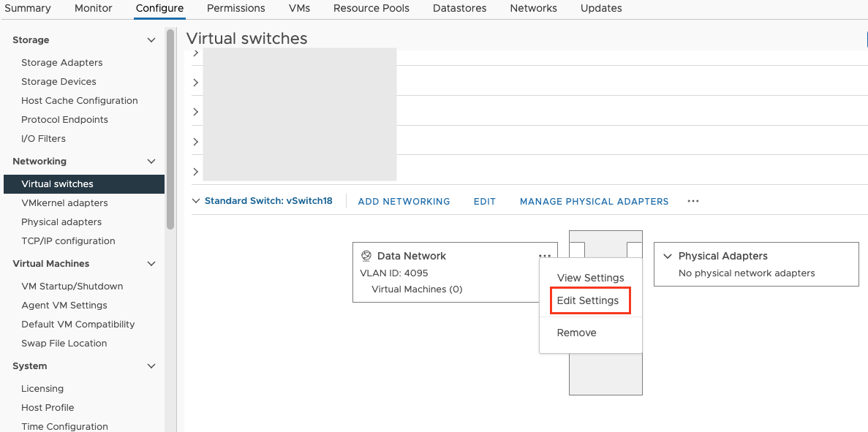Go to Licensing under the System section
868x432 pixels.
(x=42, y=388)
